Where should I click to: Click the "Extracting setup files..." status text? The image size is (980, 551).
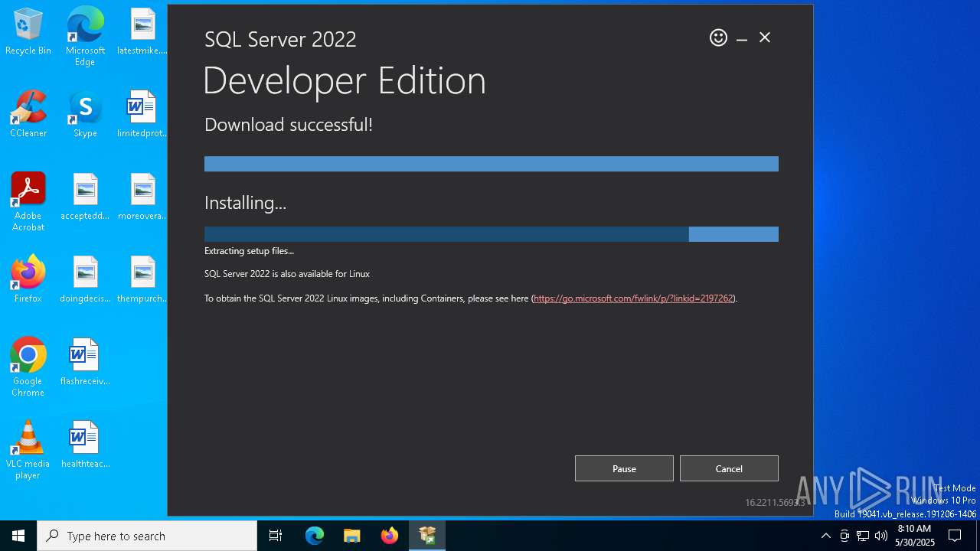click(x=249, y=251)
